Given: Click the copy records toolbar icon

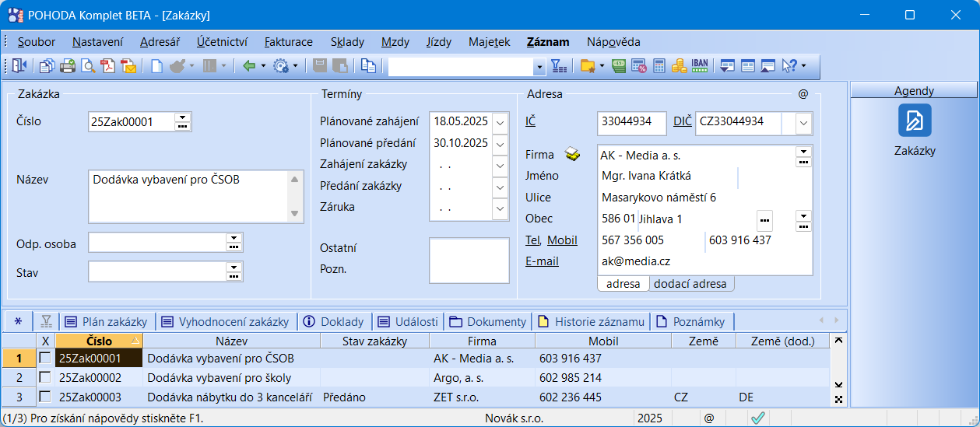Looking at the screenshot, I should (x=47, y=66).
